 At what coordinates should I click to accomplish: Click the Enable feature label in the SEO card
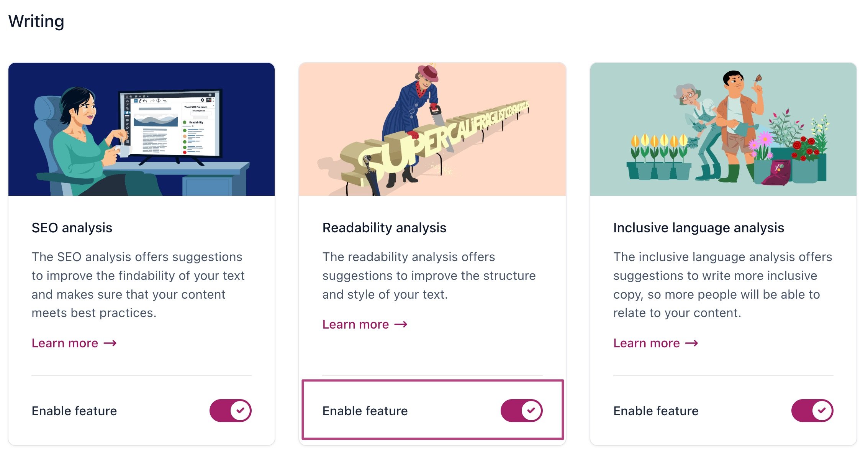tap(74, 411)
